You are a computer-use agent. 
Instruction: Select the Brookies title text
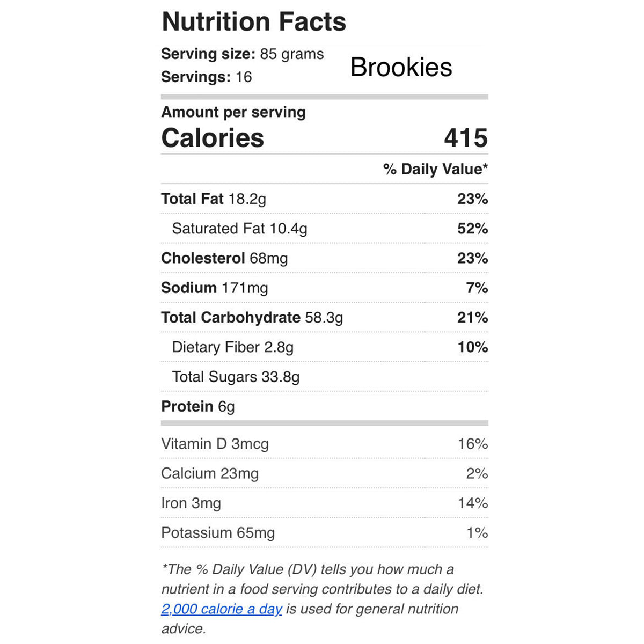tap(401, 67)
